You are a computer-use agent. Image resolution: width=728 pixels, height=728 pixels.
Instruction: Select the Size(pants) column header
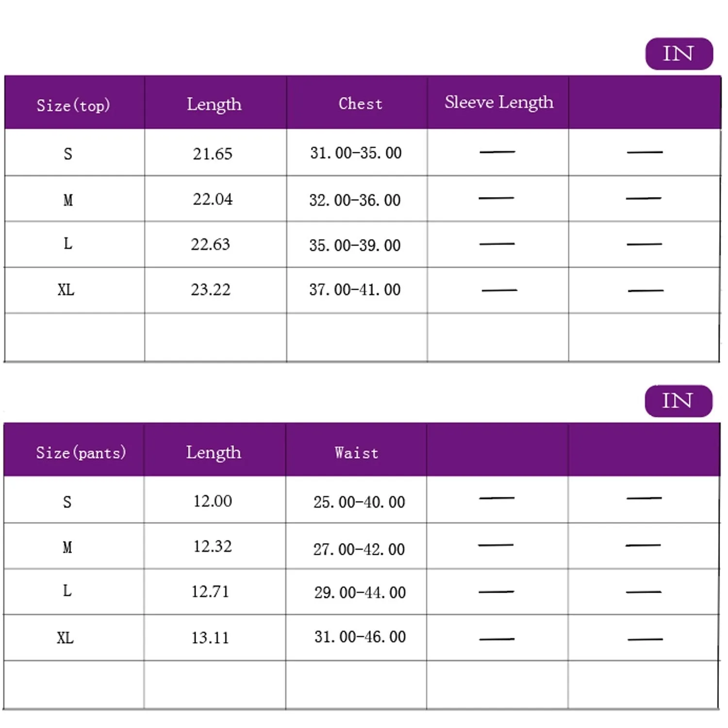click(81, 452)
